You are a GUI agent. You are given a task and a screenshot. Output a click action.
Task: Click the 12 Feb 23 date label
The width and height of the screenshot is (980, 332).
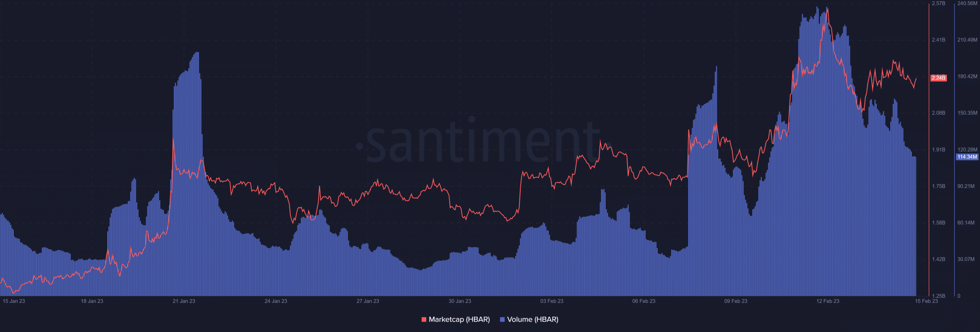pyautogui.click(x=828, y=301)
